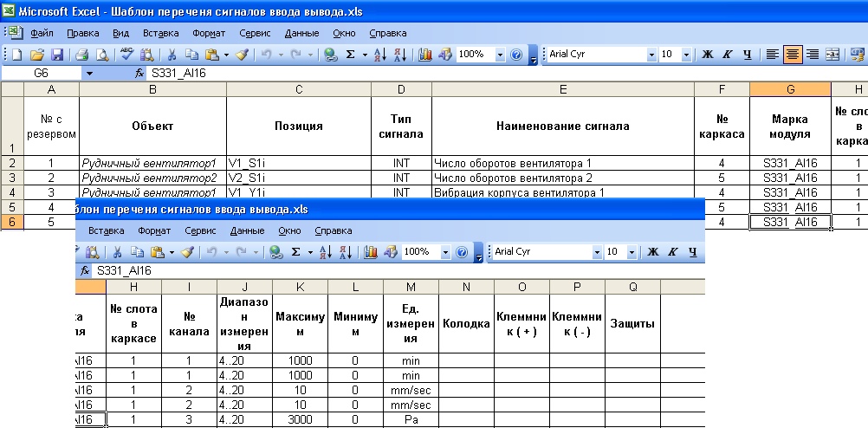868x428 pixels.
Task: Click the New workbook icon
Action: click(16, 55)
